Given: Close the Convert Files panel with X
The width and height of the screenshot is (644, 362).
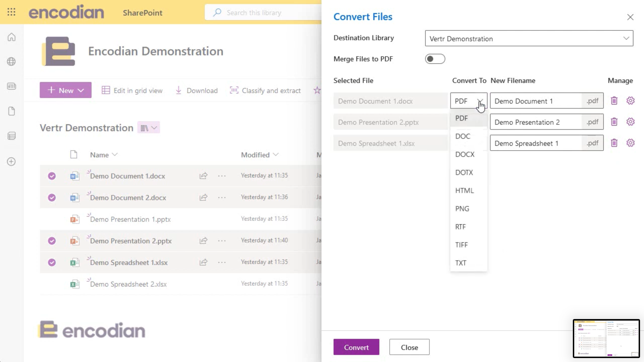Looking at the screenshot, I should tap(630, 17).
